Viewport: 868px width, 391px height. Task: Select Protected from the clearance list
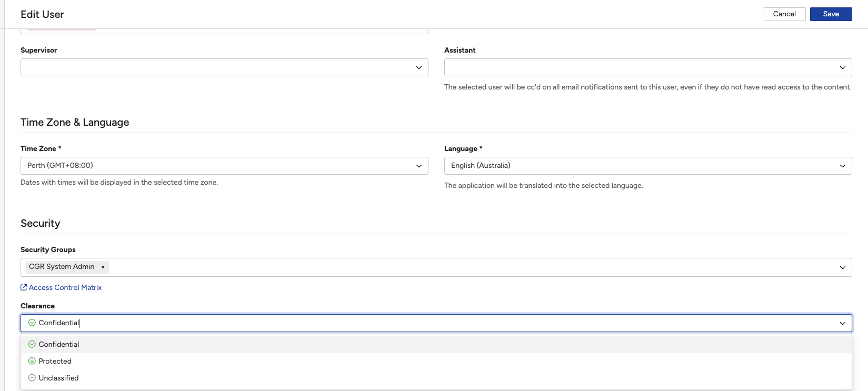tap(436, 361)
